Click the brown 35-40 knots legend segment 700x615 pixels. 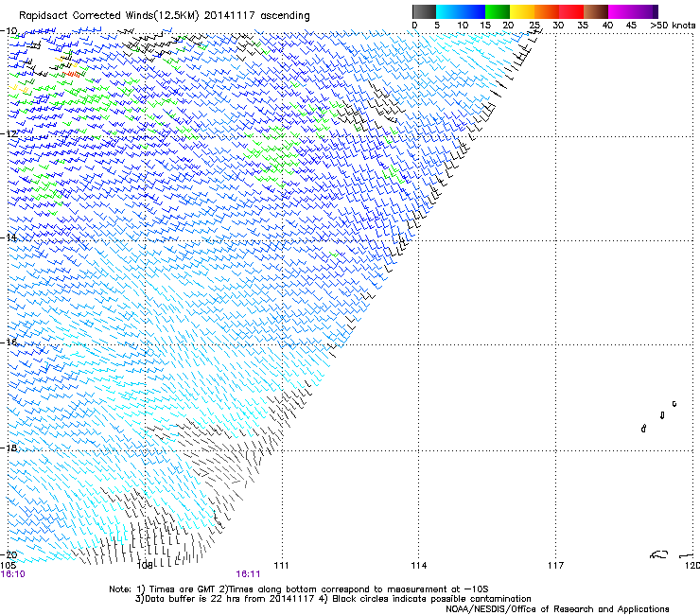[x=596, y=11]
